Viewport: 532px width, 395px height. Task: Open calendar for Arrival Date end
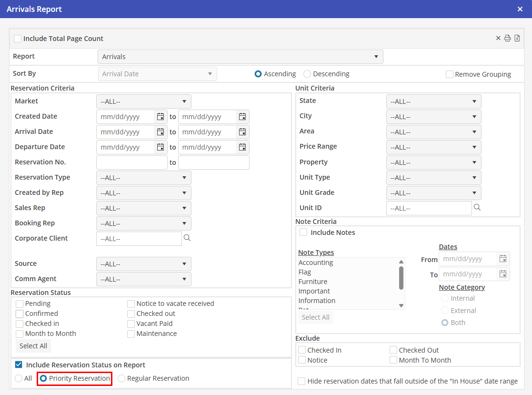pyautogui.click(x=242, y=132)
